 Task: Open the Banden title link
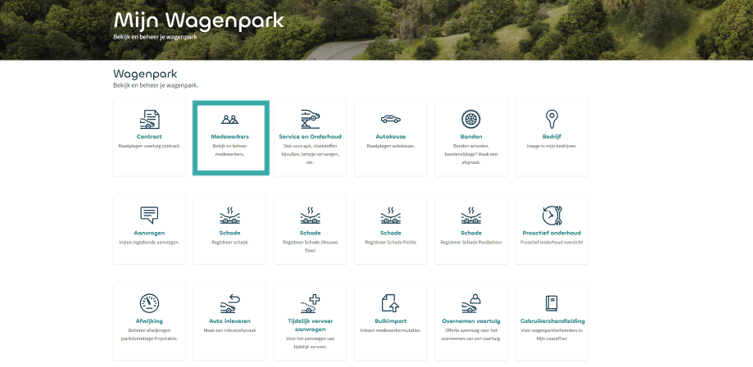(x=471, y=137)
